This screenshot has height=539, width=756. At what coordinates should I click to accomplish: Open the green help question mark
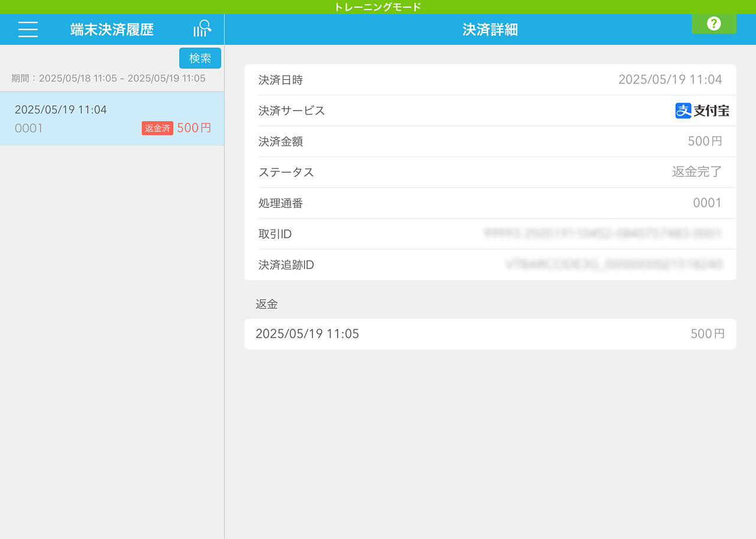click(x=713, y=24)
